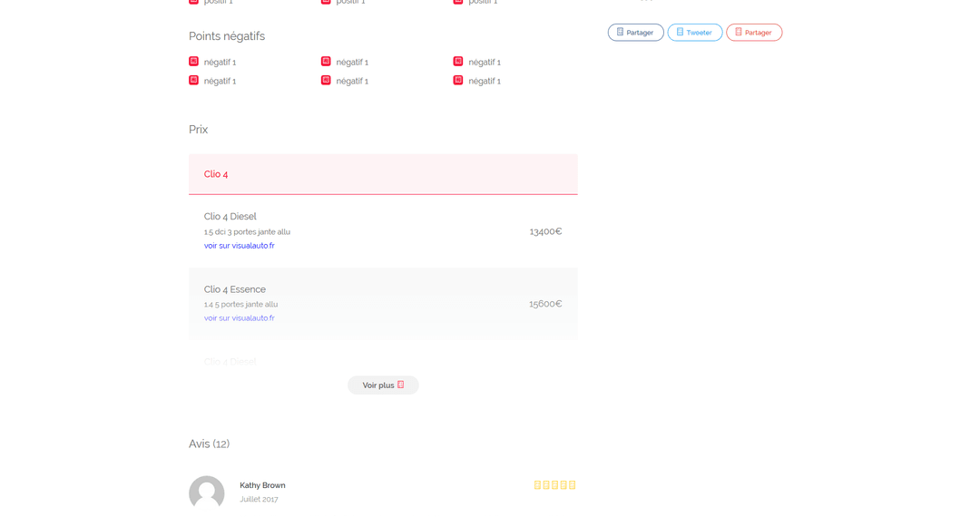Open the Clio 4 Essence visualauto.fr link
The image size is (980, 517).
(239, 318)
